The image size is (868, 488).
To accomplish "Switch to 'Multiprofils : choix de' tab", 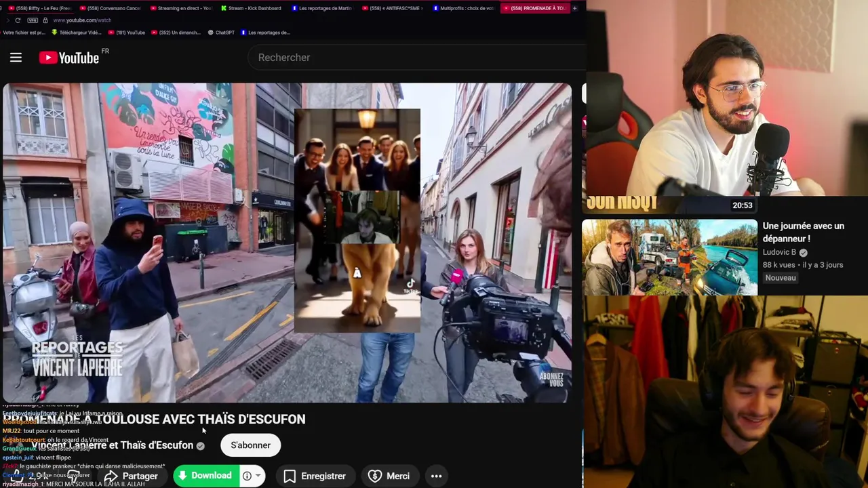I will (x=463, y=8).
